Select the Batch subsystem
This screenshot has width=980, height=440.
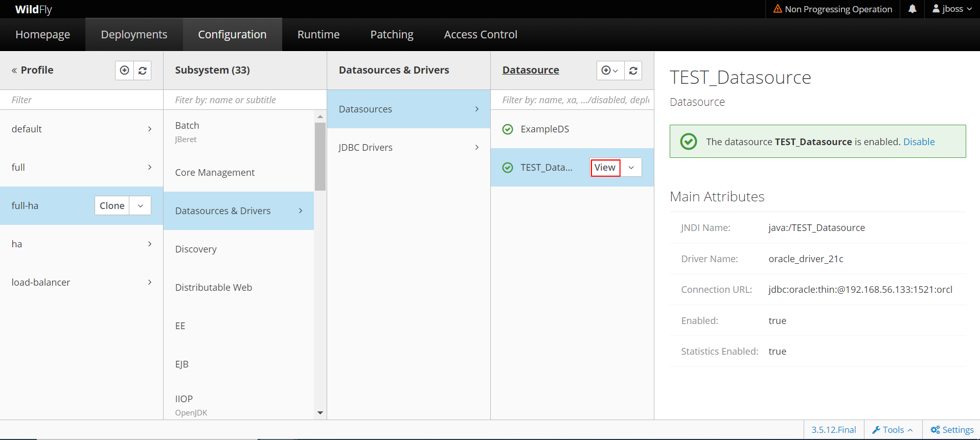tap(238, 131)
